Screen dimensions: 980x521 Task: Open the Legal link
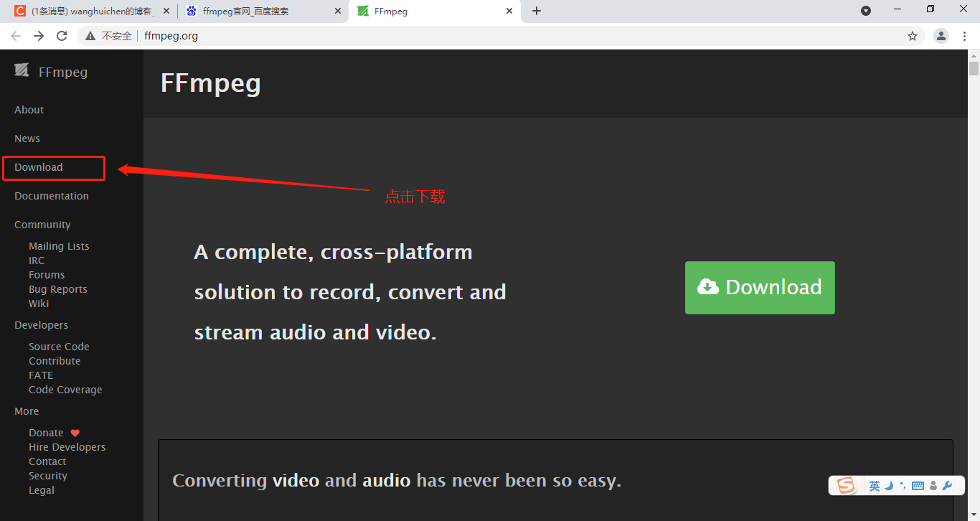42,490
